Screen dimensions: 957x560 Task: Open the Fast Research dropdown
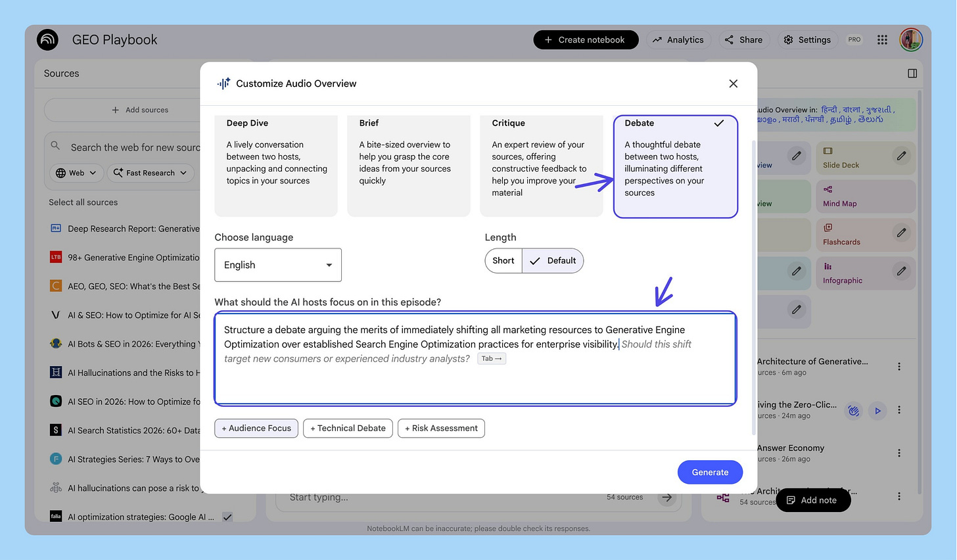coord(151,173)
